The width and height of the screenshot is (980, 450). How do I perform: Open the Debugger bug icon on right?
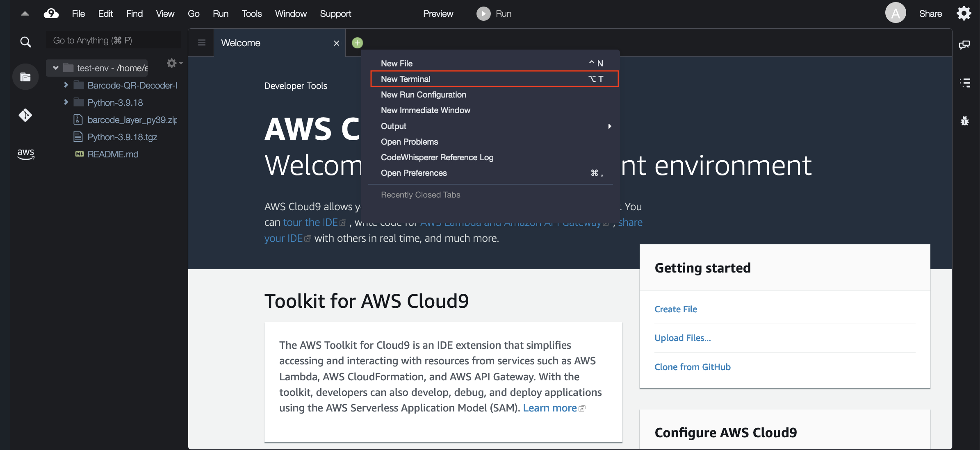964,121
